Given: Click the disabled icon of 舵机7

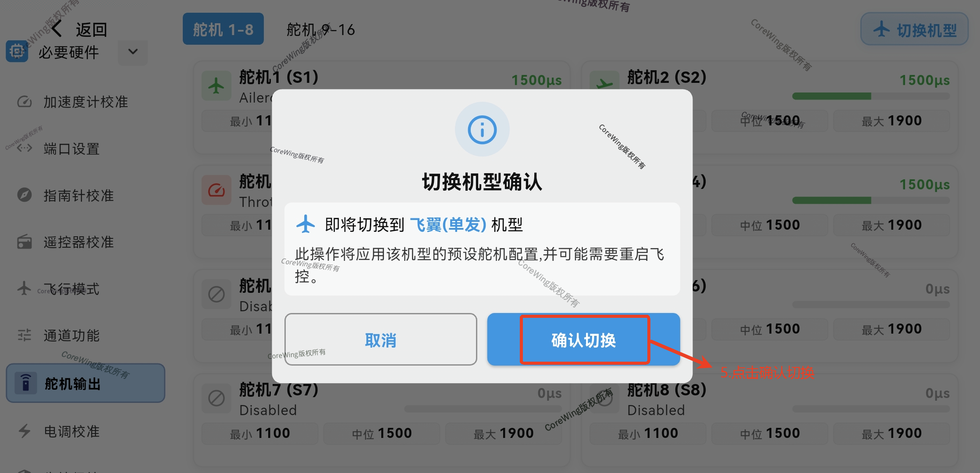Looking at the screenshot, I should coord(216,398).
